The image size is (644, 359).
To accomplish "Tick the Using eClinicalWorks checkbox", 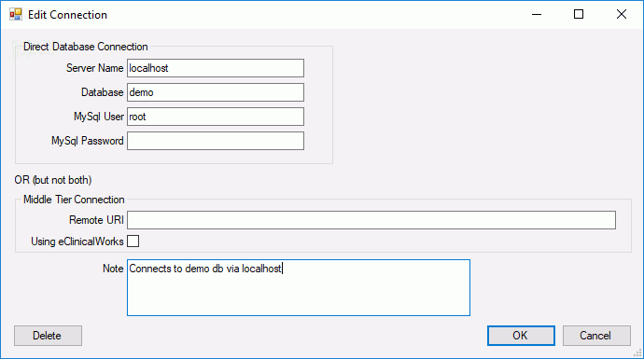I will coord(133,242).
